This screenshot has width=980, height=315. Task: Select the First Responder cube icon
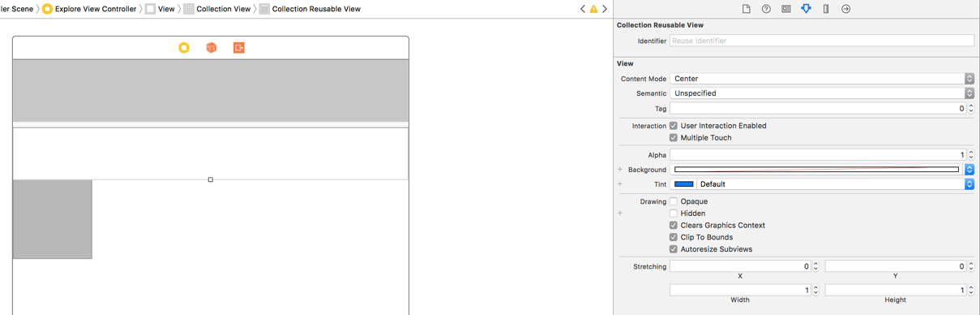212,48
